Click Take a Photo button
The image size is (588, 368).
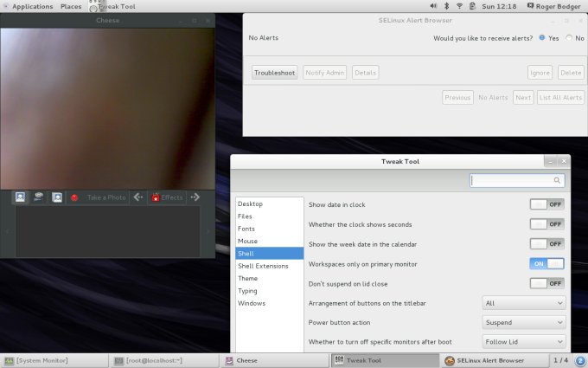click(x=98, y=197)
